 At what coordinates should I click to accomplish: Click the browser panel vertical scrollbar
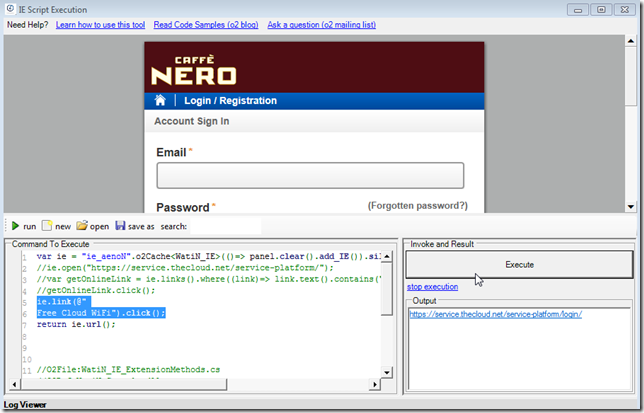[x=630, y=120]
